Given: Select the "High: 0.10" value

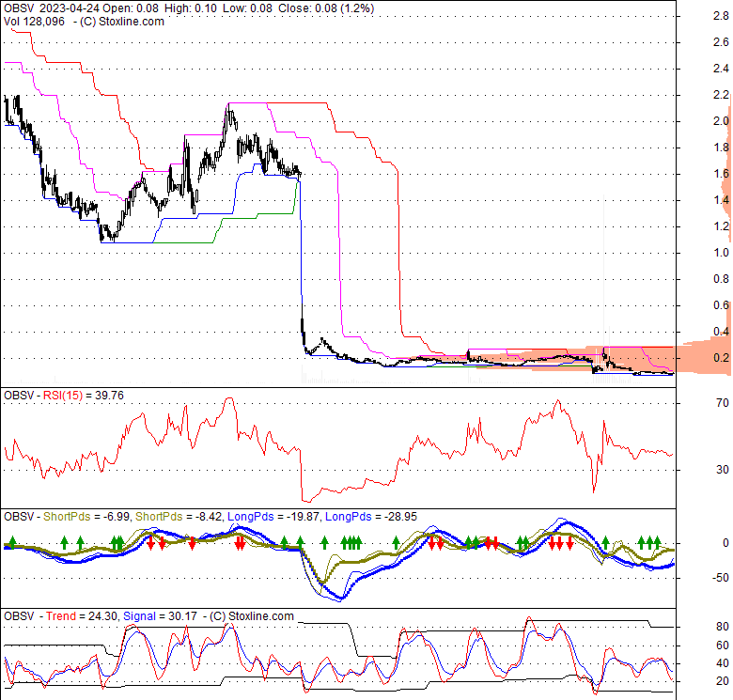Looking at the screenshot, I should point(190,8).
